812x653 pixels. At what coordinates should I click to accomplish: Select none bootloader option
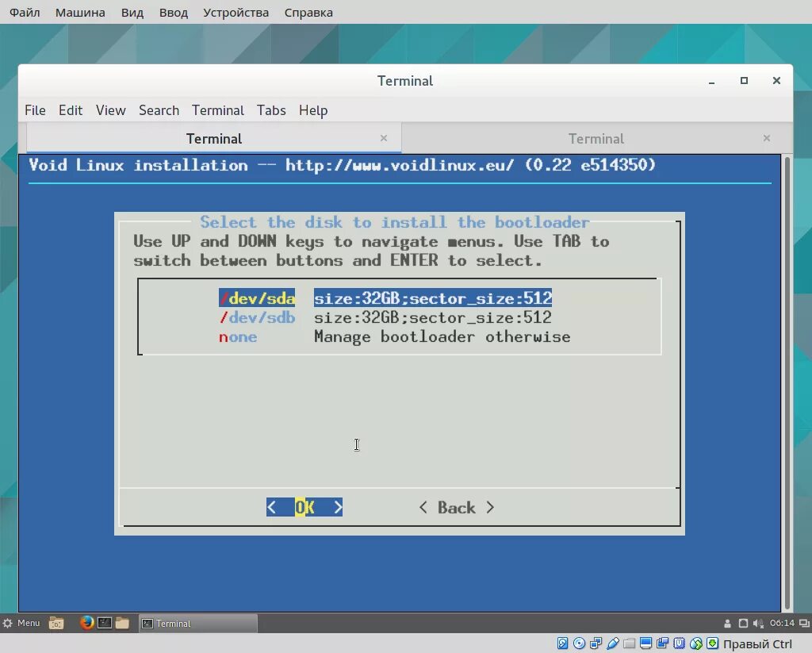[x=394, y=337]
